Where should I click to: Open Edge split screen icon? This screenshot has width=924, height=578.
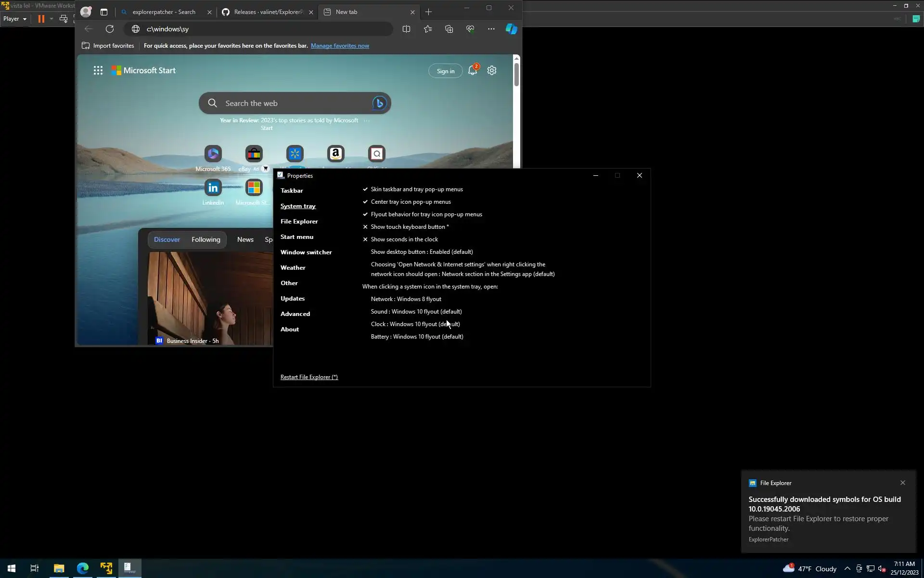tap(406, 29)
